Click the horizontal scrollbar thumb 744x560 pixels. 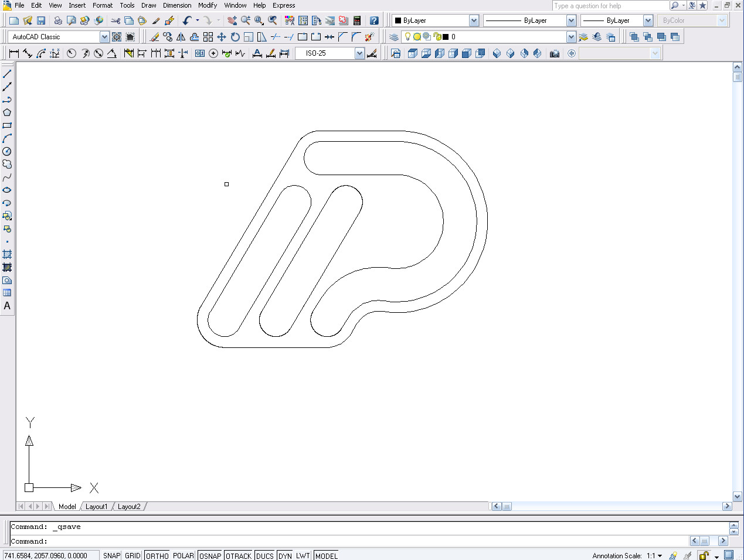point(507,506)
